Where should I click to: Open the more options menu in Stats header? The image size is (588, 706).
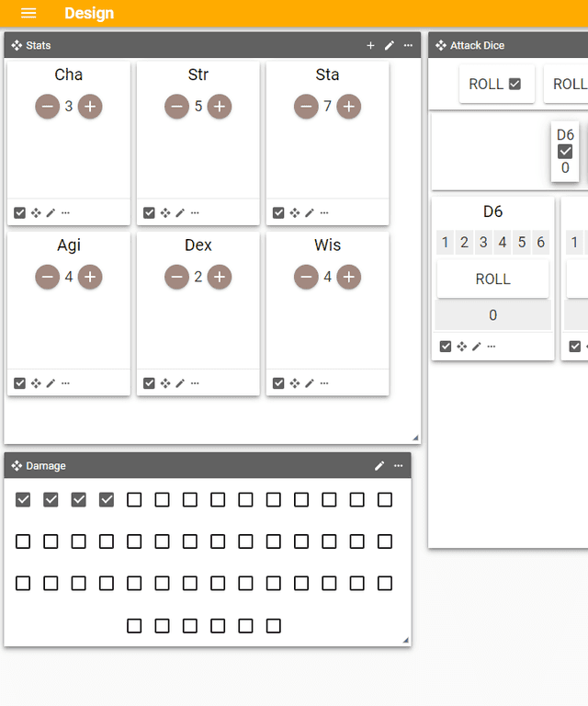(x=408, y=45)
